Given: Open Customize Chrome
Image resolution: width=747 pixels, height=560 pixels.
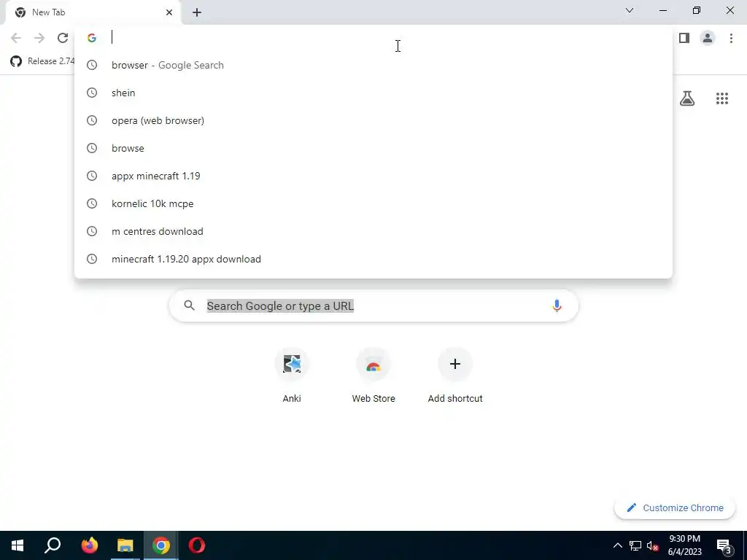Looking at the screenshot, I should [675, 507].
